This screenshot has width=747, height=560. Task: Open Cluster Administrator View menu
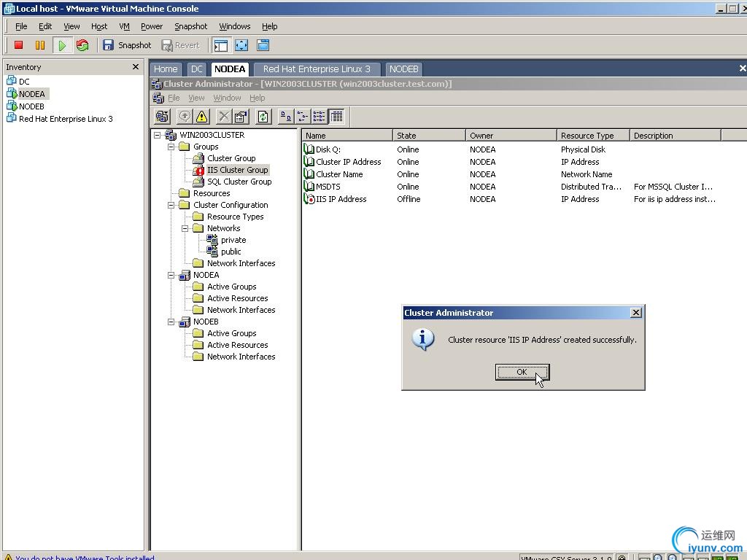(x=196, y=98)
